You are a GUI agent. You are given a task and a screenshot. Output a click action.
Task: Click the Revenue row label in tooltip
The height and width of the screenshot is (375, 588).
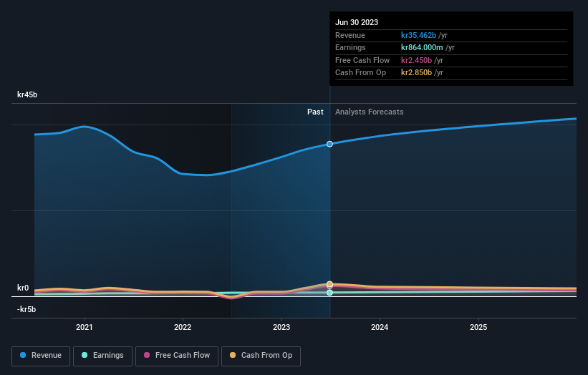click(x=350, y=35)
